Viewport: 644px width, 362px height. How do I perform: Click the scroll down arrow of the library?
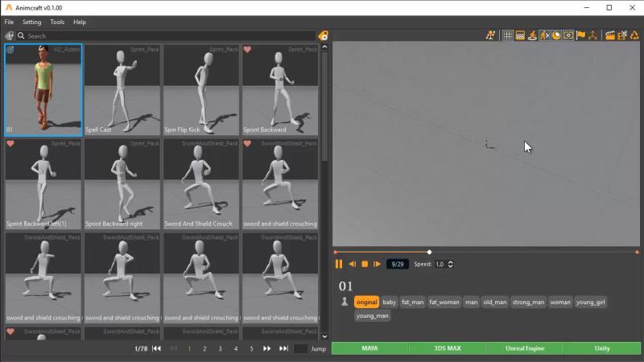point(324,336)
